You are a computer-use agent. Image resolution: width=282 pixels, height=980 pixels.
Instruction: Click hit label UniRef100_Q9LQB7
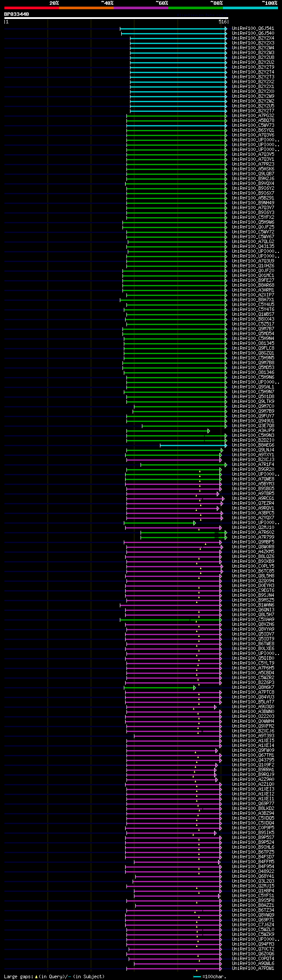click(x=253, y=174)
